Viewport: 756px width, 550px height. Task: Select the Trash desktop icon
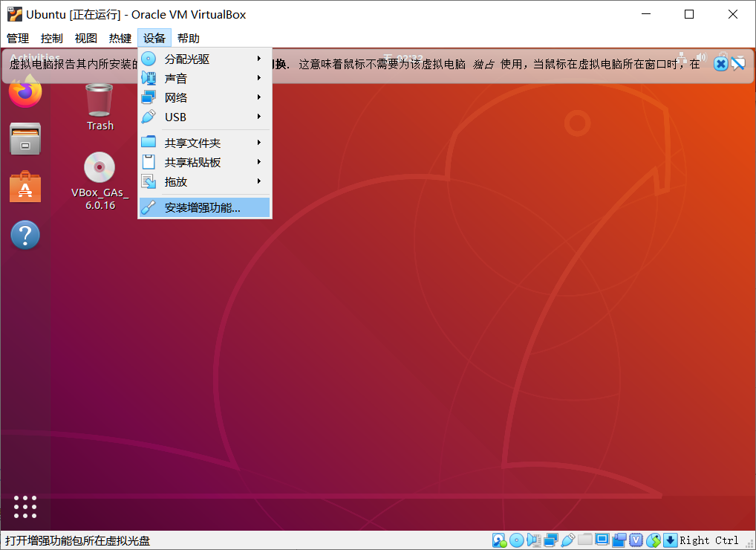click(x=100, y=107)
